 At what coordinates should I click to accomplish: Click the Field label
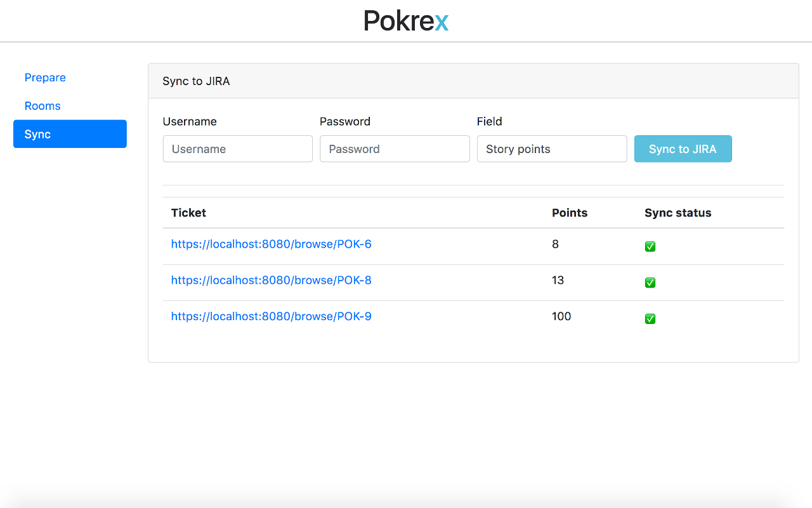pyautogui.click(x=489, y=121)
